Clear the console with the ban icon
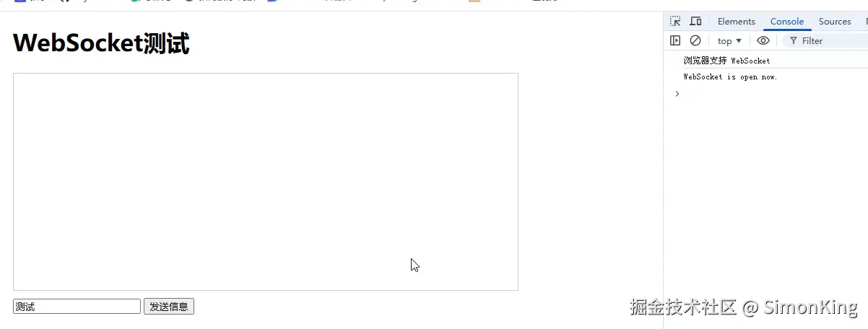Image resolution: width=868 pixels, height=329 pixels. pyautogui.click(x=695, y=41)
